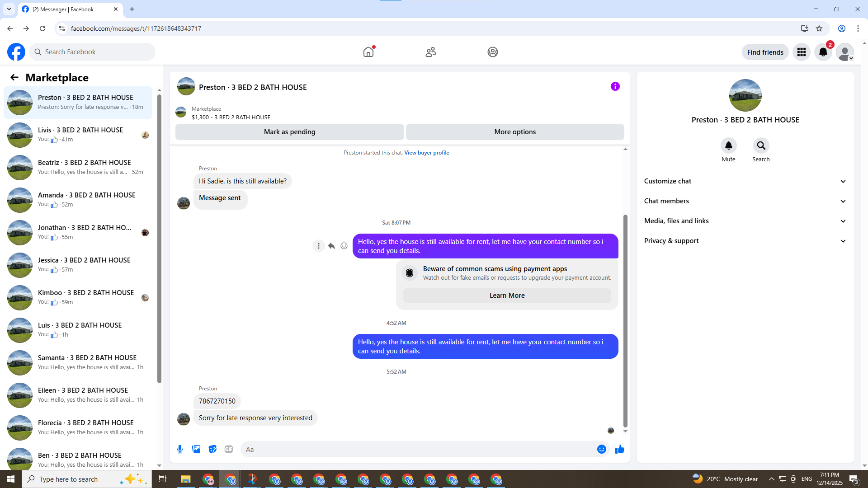Send a thumbs-up like

tap(619, 449)
